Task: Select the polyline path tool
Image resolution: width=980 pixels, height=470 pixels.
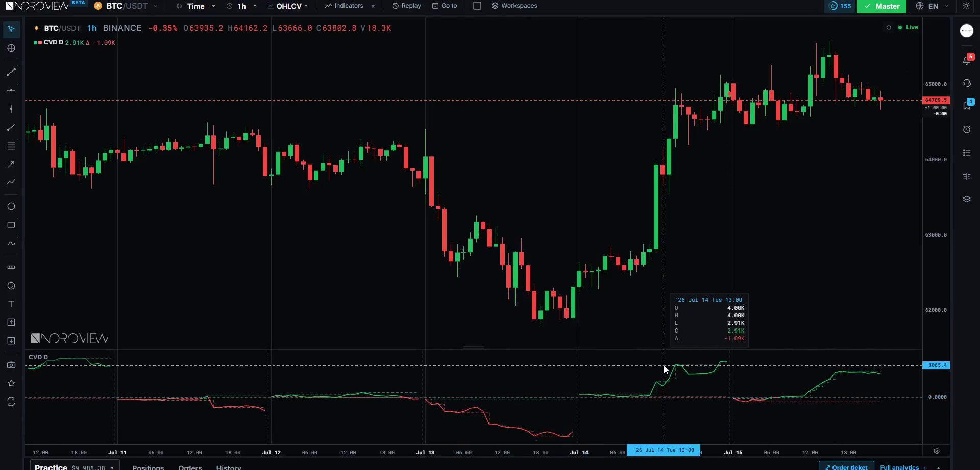Action: tap(11, 182)
